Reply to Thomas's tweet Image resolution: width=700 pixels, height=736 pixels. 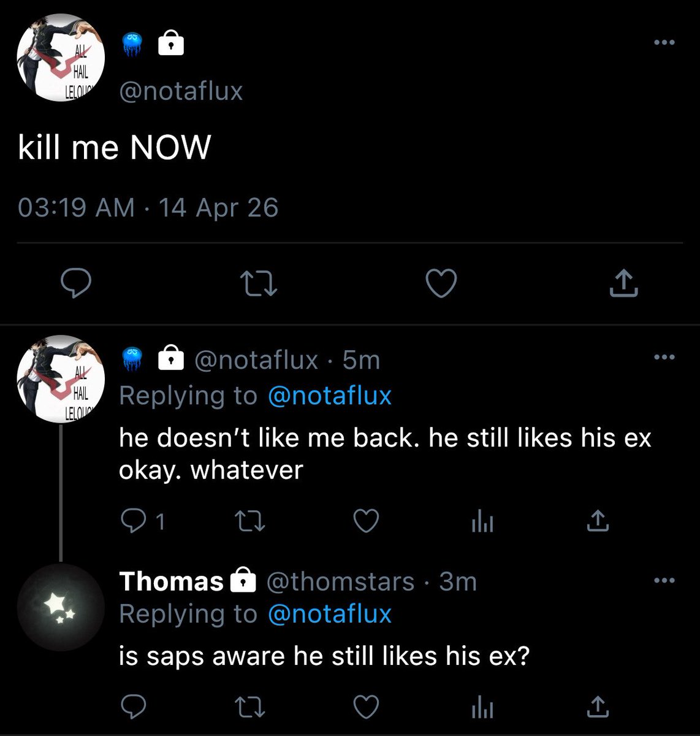click(133, 707)
